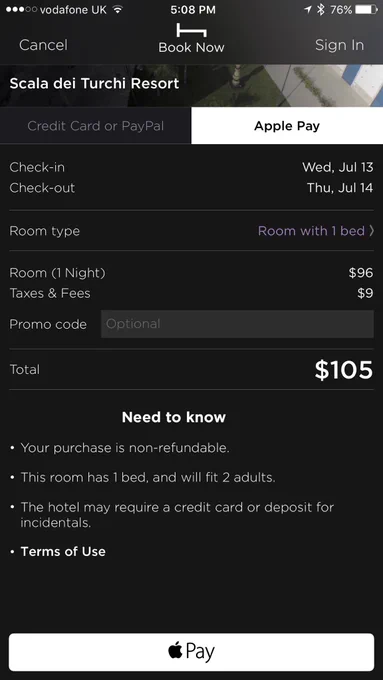The height and width of the screenshot is (680, 383).
Task: Tap the $105 total amount
Action: pos(344,369)
